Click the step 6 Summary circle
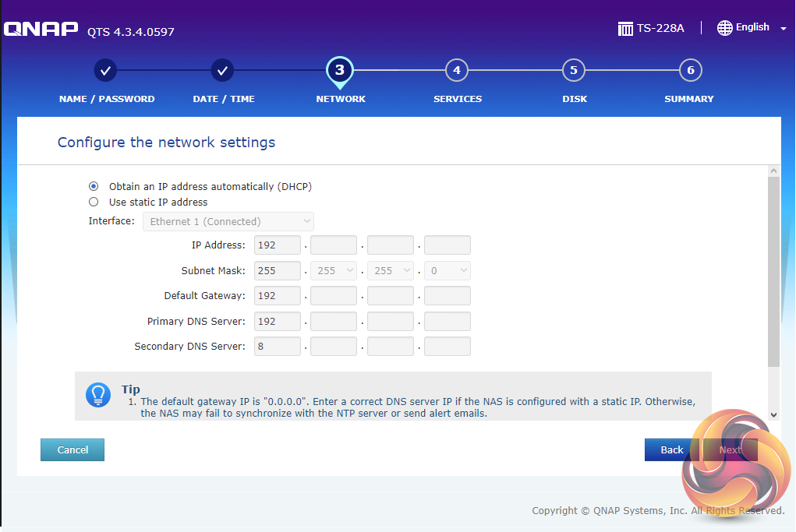Viewport: 796px width, 532px height. coord(691,71)
